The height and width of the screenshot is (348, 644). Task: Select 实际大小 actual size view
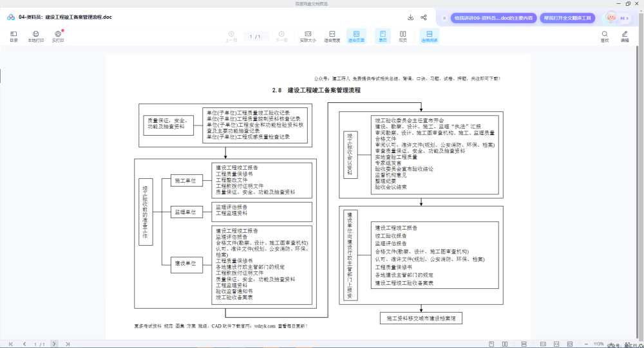coord(308,36)
